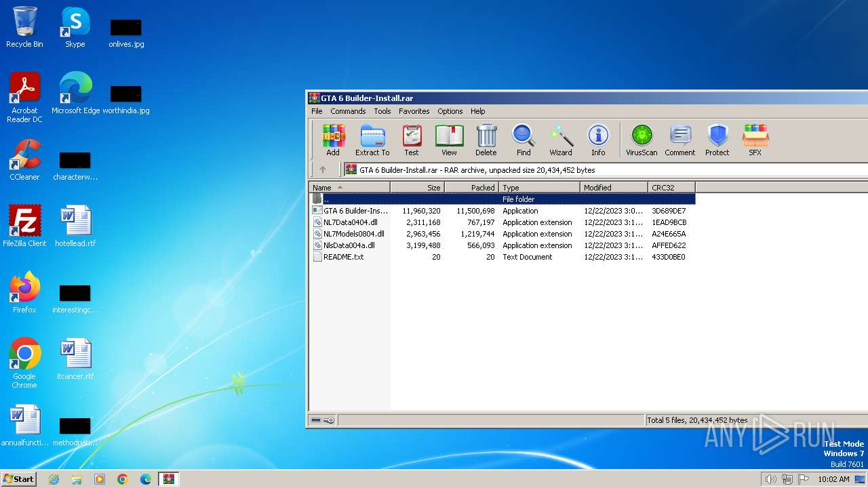Run VirusScan from toolbar
This screenshot has height=488, width=868.
[642, 140]
